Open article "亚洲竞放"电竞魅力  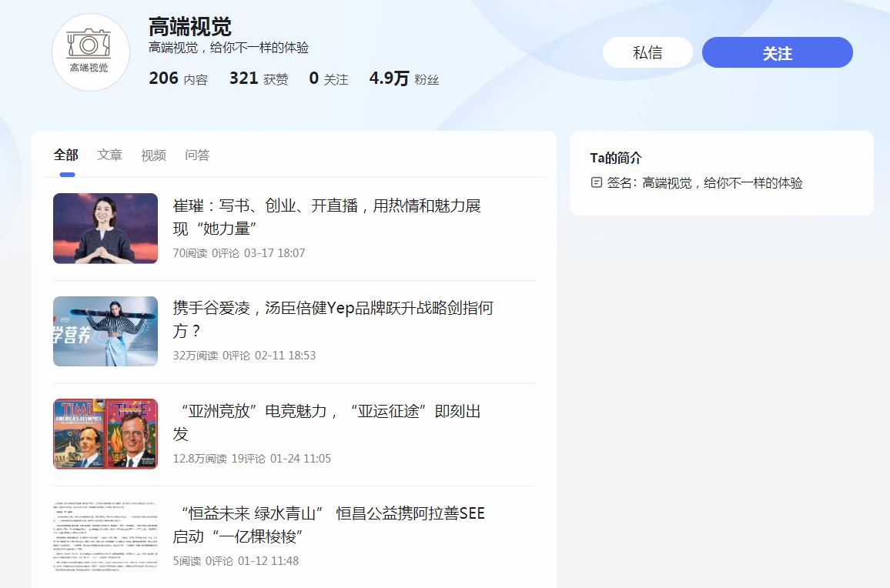[327, 423]
